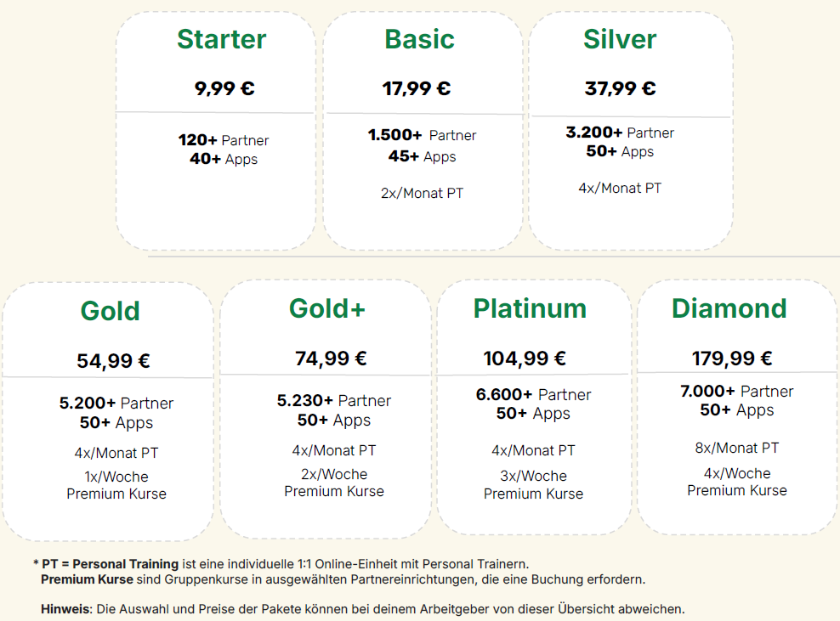Click the 9,99 € price

[x=224, y=88]
